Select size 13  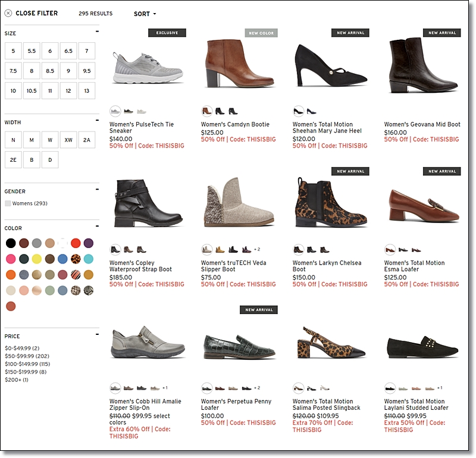(87, 91)
